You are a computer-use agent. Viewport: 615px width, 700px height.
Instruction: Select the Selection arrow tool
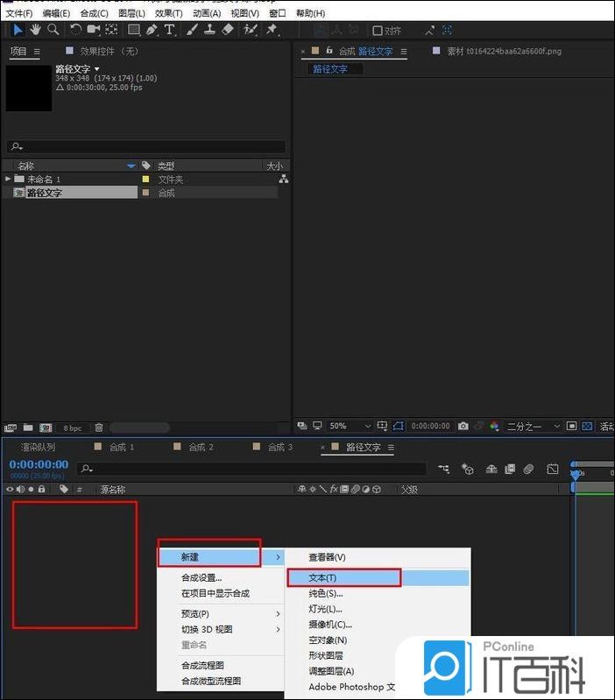(x=18, y=30)
